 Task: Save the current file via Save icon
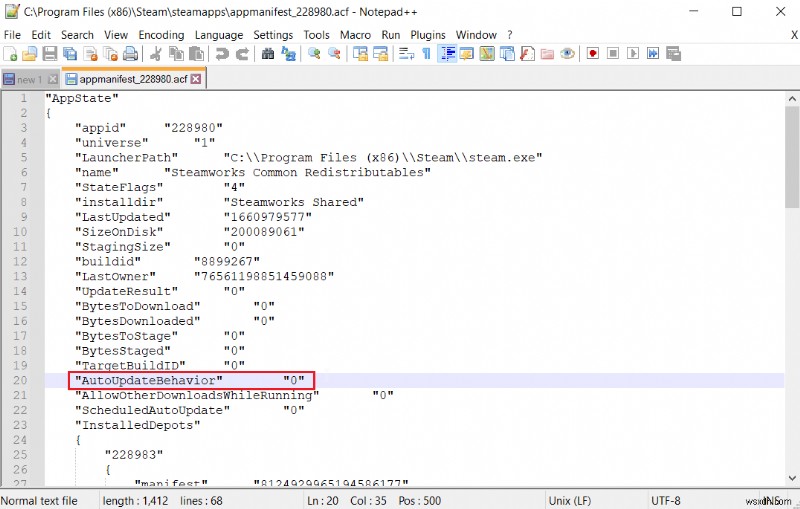click(49, 54)
